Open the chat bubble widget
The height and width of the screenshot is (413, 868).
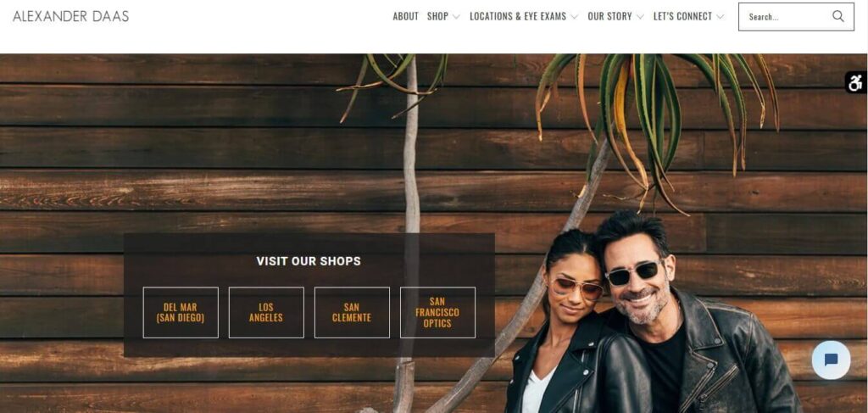pos(831,360)
